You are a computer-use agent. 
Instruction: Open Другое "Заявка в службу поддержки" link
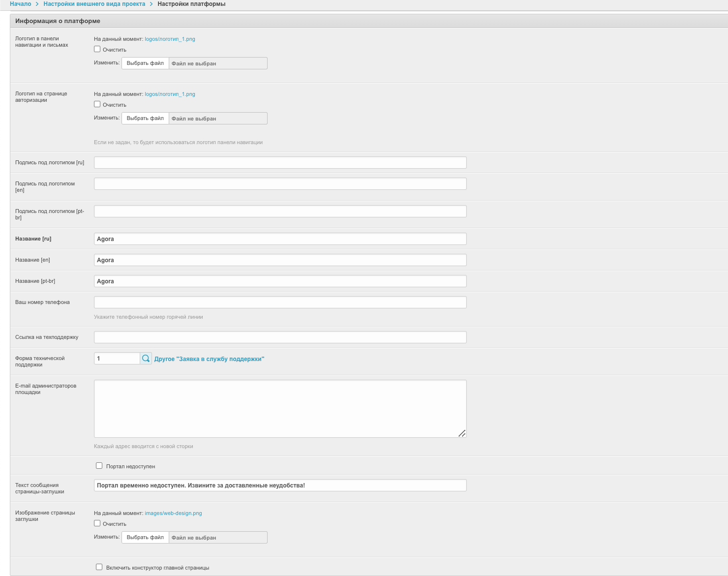(x=209, y=359)
